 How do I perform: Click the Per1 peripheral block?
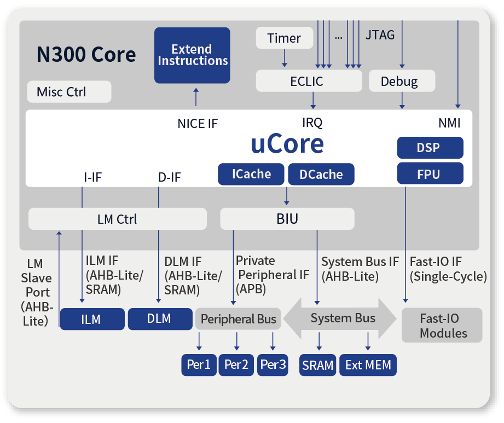(x=199, y=365)
